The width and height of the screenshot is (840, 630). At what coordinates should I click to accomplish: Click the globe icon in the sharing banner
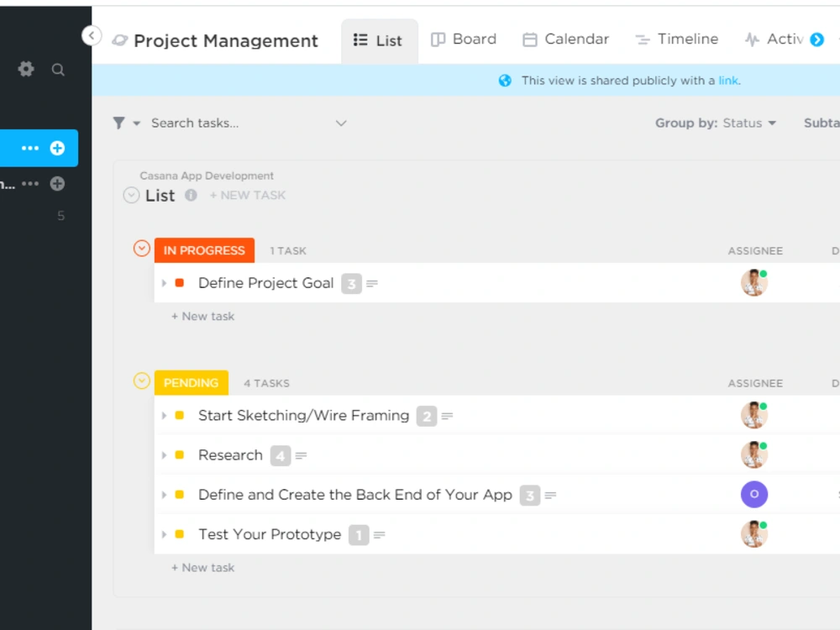(505, 80)
